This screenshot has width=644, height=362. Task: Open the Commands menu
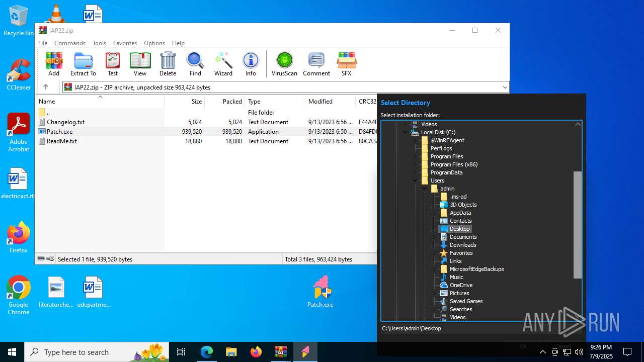[70, 43]
